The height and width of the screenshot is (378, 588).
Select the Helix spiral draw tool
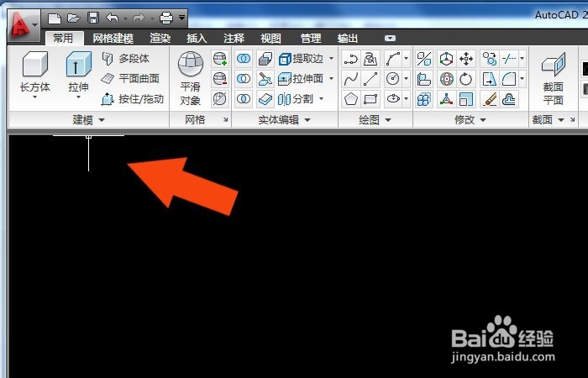370,59
